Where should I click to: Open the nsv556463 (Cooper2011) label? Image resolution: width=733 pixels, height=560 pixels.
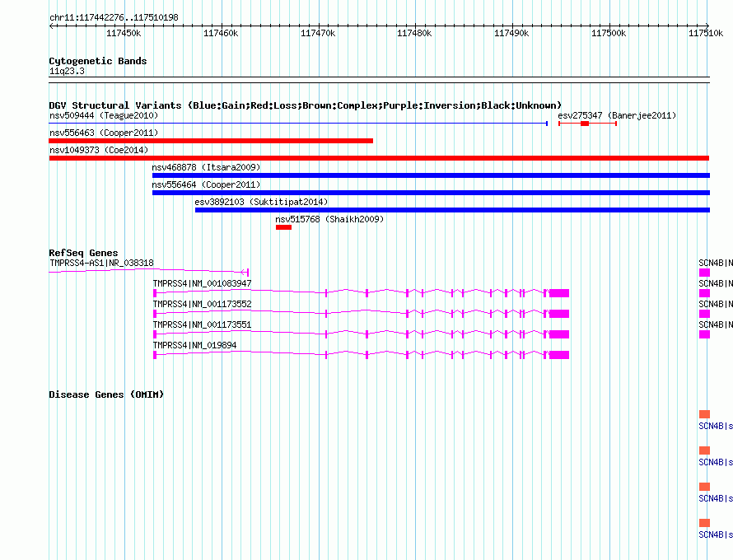tap(104, 133)
